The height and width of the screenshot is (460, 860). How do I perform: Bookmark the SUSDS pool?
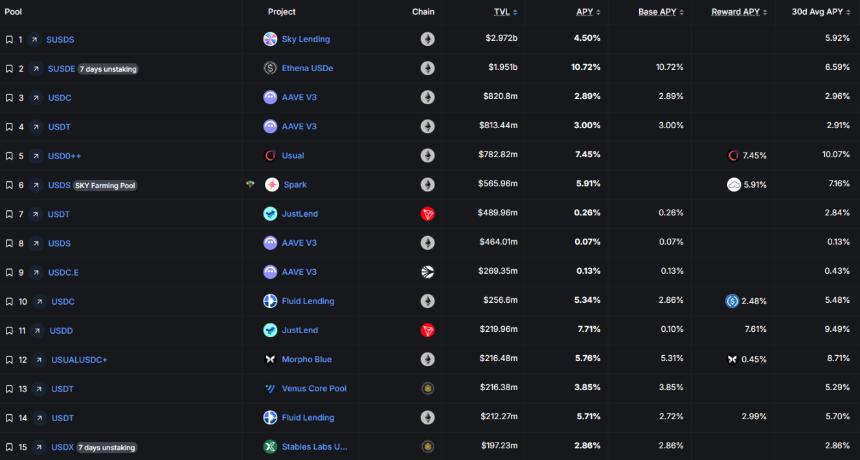(9, 40)
